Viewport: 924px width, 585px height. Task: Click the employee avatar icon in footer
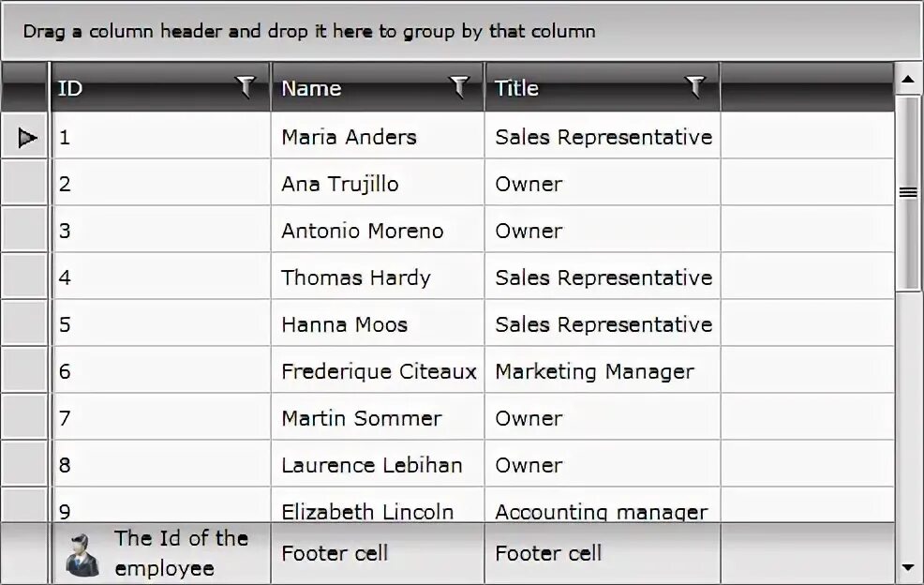(x=82, y=553)
